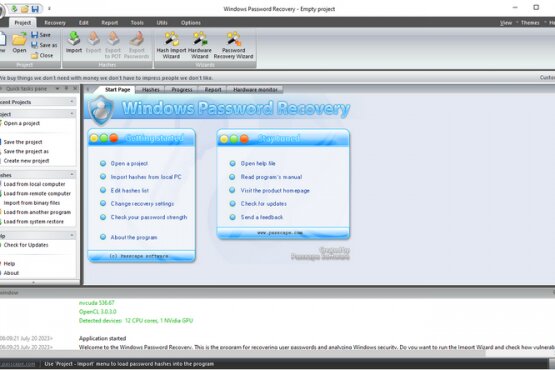This screenshot has height=370, width=555.
Task: Click 'About the program' link
Action: [134, 238]
